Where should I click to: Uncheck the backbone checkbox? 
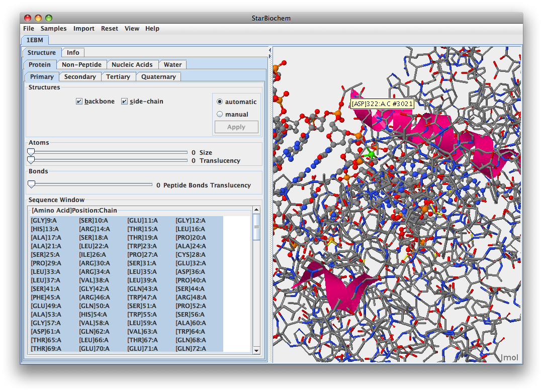tap(79, 102)
